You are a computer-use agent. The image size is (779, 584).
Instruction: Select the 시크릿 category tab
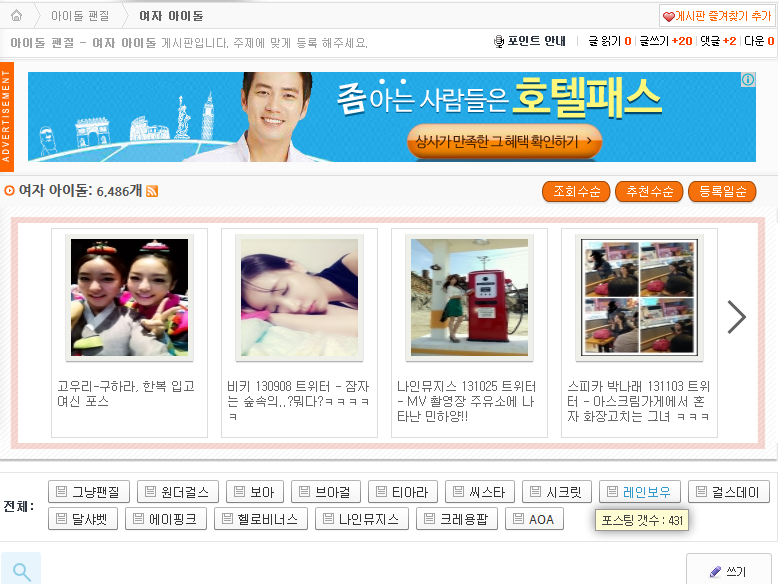[x=557, y=492]
